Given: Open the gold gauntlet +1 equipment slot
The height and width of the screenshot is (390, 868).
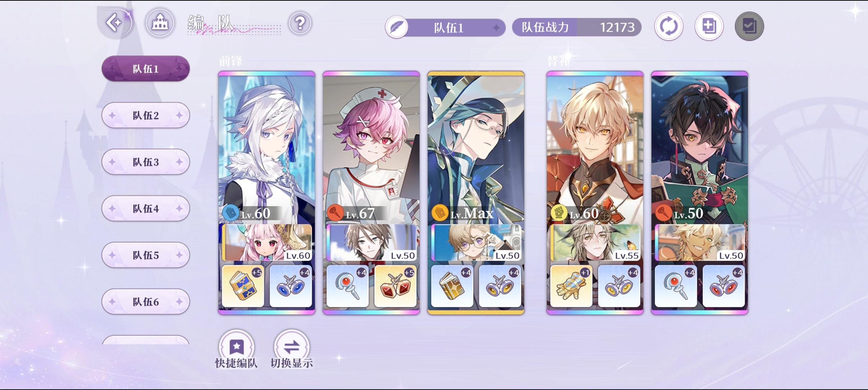Looking at the screenshot, I should (571, 286).
